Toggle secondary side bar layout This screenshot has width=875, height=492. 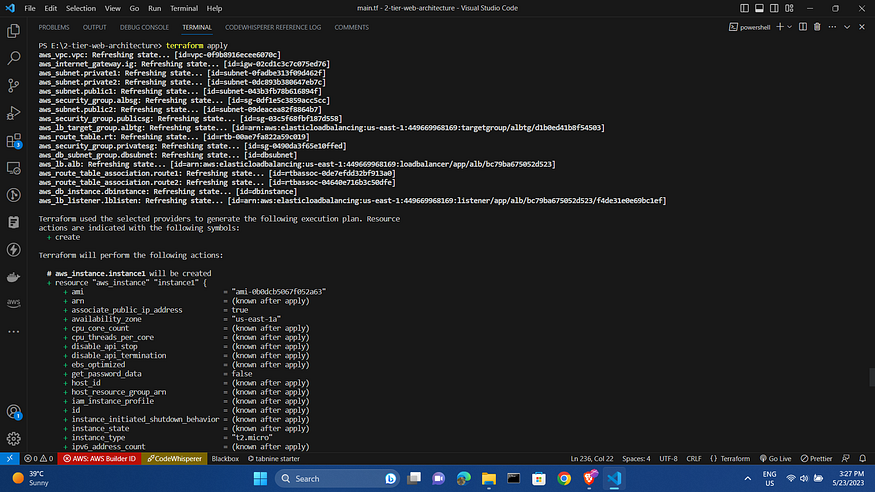point(774,8)
